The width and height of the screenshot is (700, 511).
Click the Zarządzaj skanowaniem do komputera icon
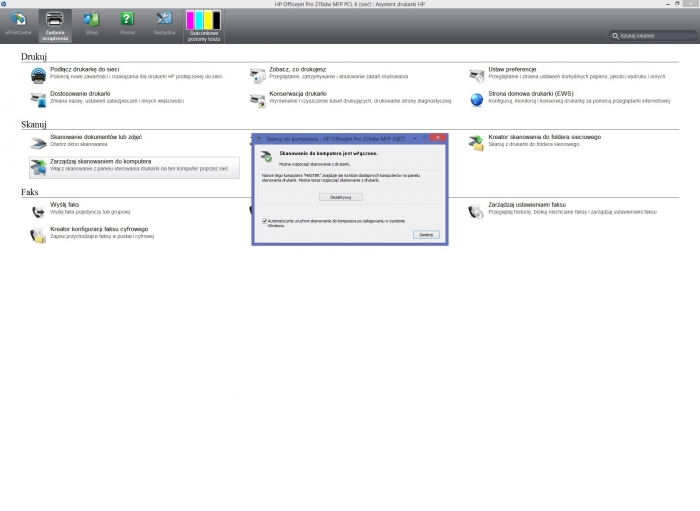click(x=38, y=167)
